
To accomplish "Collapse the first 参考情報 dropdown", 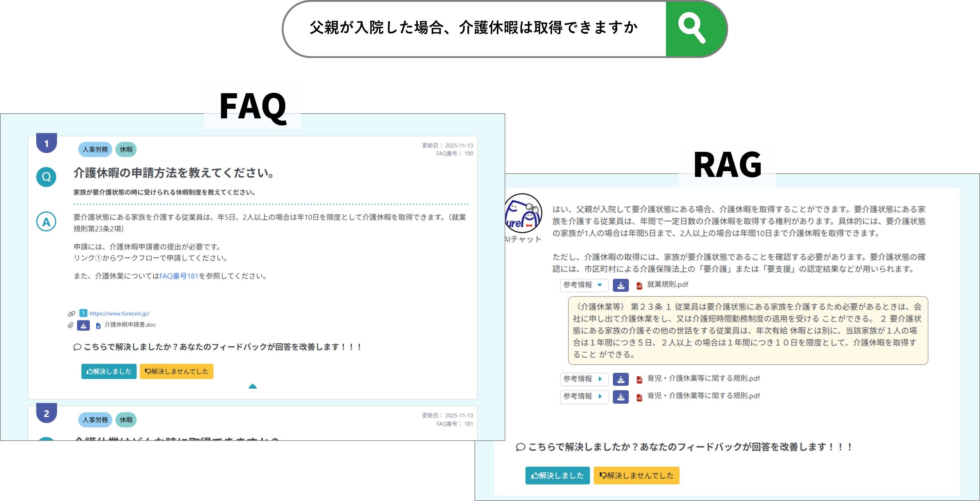I will coord(584,285).
